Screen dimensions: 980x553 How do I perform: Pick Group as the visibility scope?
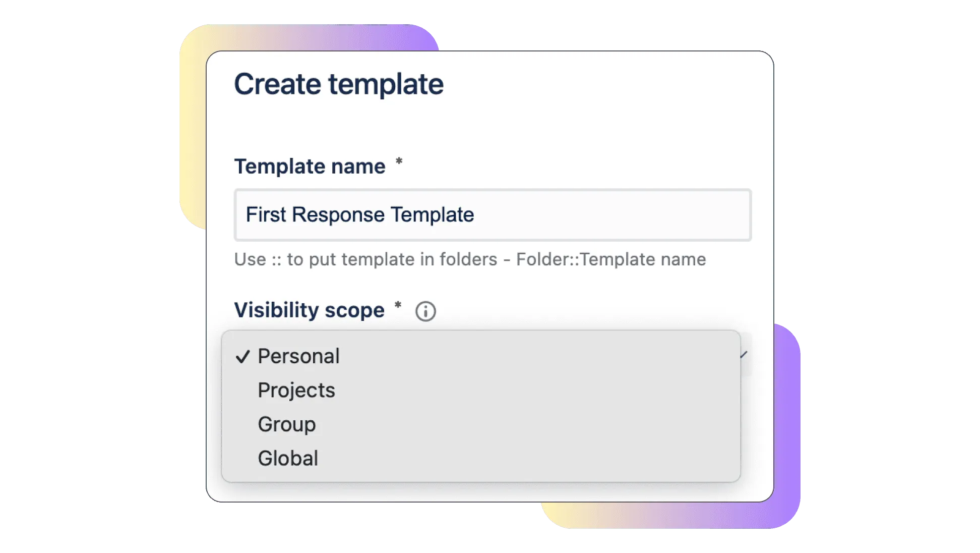coord(287,424)
